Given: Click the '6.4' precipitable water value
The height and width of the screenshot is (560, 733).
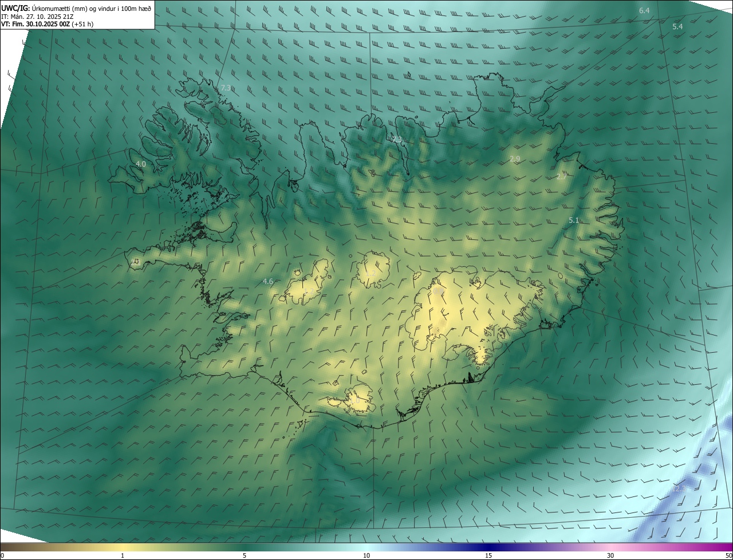Looking at the screenshot, I should [x=644, y=11].
